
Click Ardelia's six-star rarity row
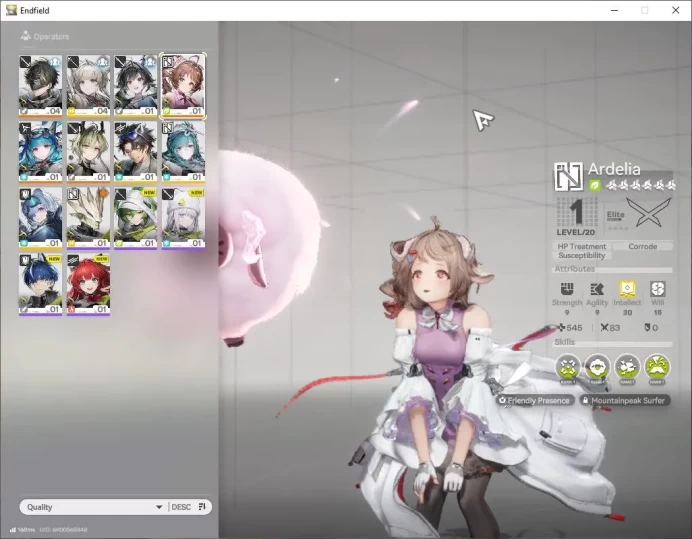click(640, 185)
